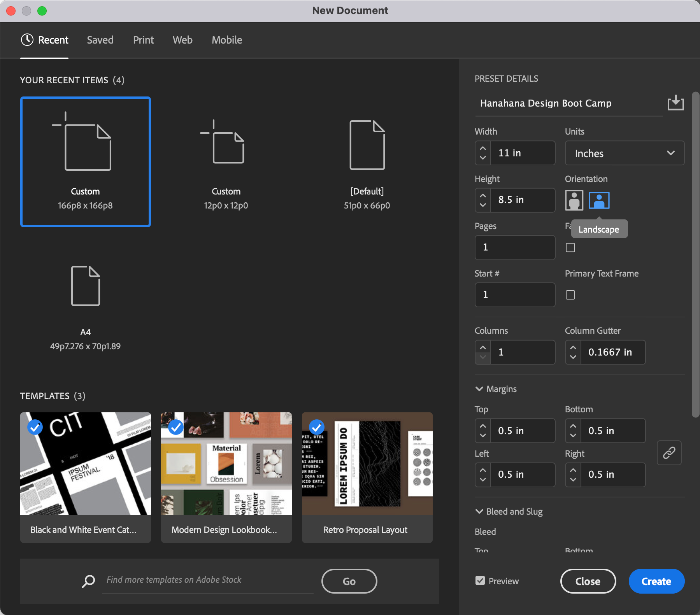Click the Width input field showing 11 in
700x615 pixels.
point(523,153)
